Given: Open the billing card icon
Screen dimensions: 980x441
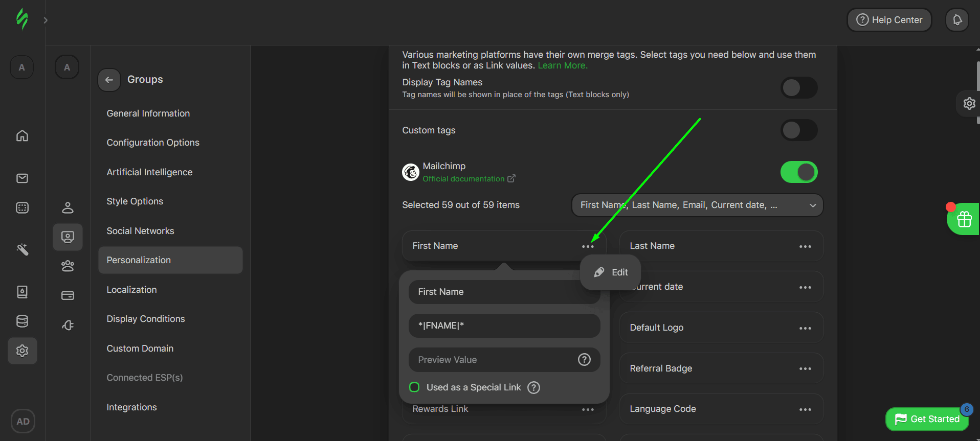Looking at the screenshot, I should tap(68, 295).
